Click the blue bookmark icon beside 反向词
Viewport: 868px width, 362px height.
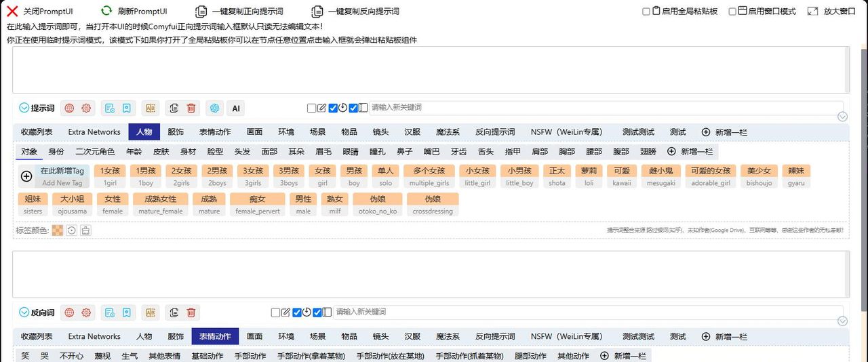[126, 313]
